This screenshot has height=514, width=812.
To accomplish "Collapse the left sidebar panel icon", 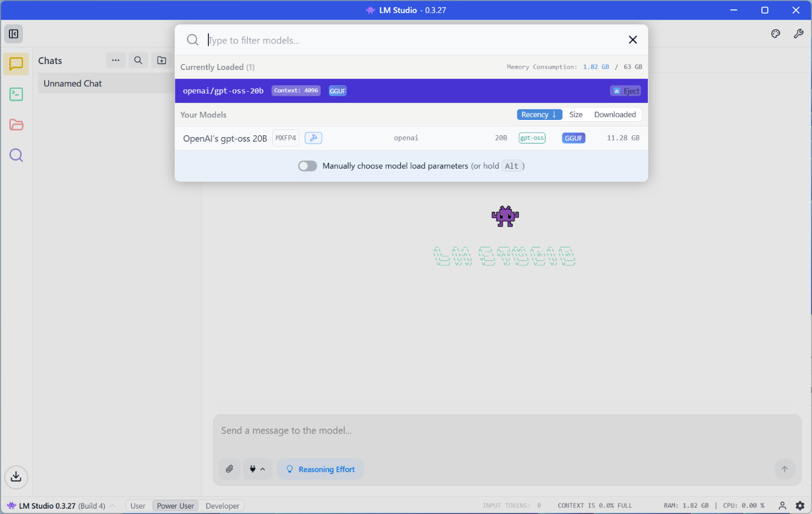I will coord(14,34).
